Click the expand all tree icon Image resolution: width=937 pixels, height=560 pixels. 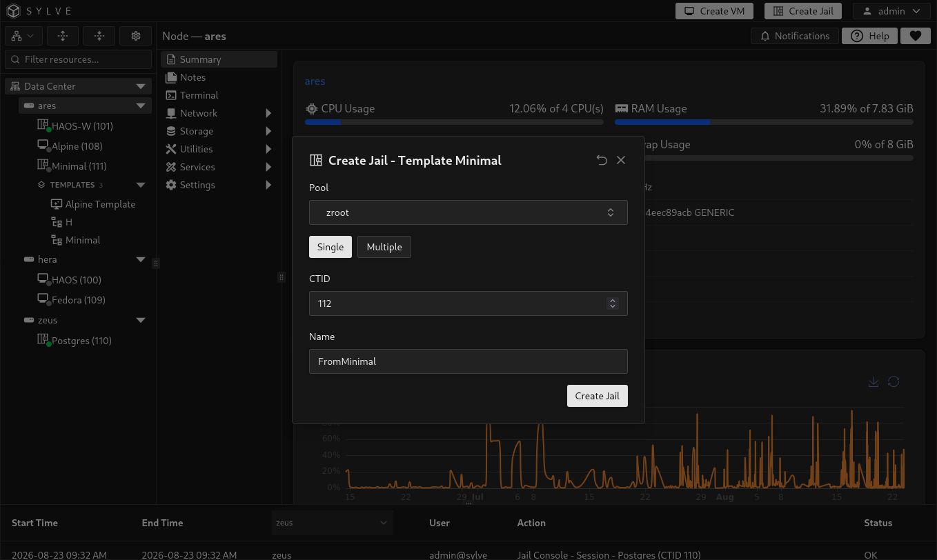tap(63, 36)
